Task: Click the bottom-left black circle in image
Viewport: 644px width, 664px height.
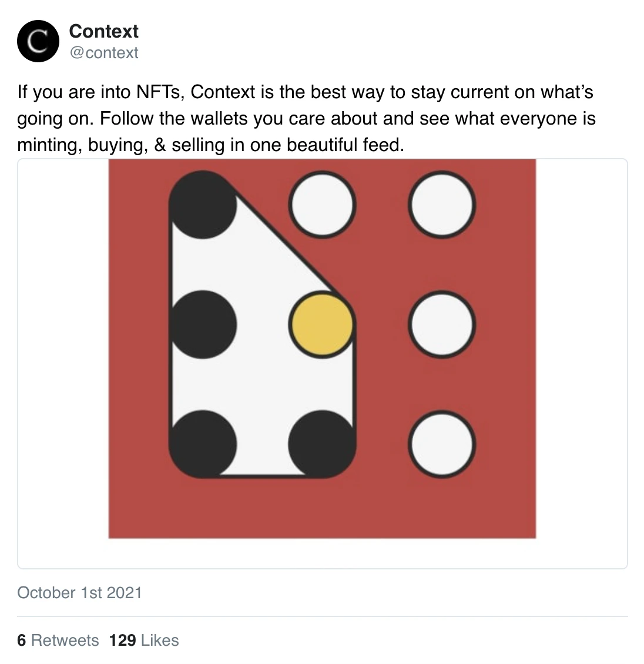Action: point(202,444)
